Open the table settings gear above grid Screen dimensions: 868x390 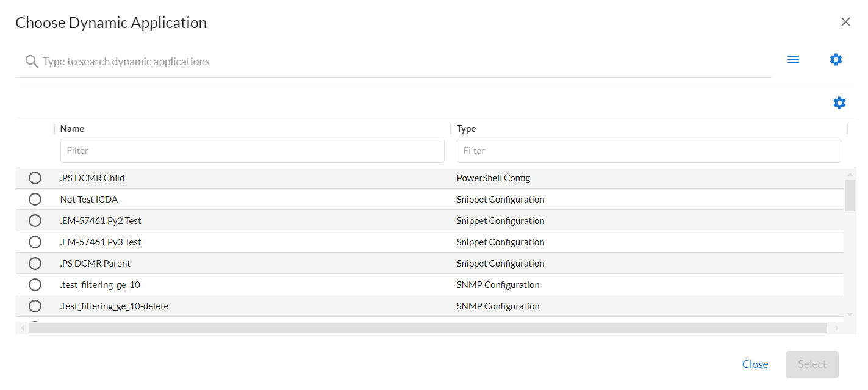click(x=839, y=103)
